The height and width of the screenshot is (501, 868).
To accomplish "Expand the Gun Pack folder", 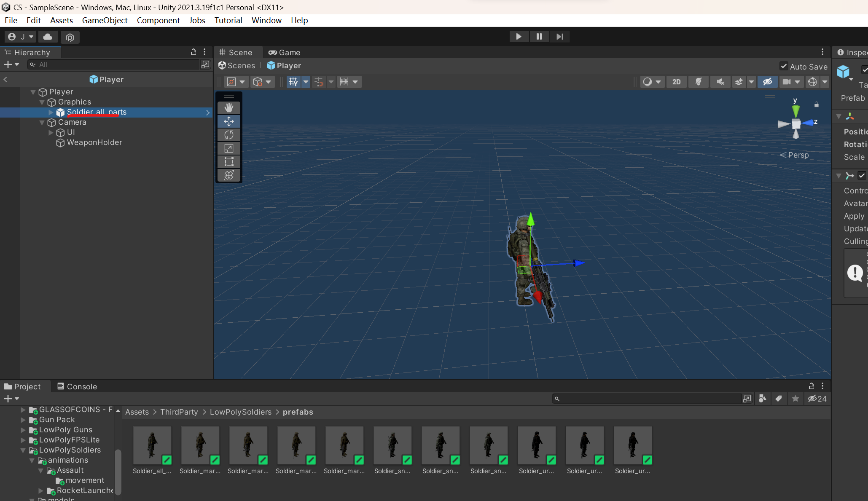I will 23,420.
